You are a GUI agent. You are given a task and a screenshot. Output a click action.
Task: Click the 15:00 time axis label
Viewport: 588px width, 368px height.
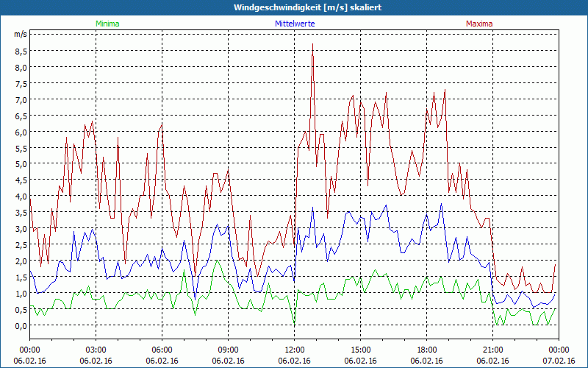click(360, 350)
